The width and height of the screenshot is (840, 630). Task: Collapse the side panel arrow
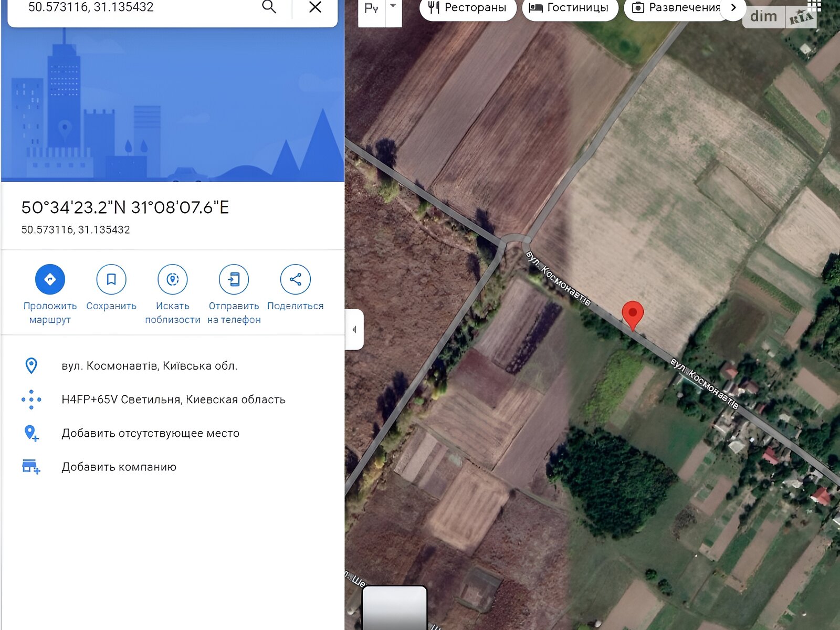tap(354, 330)
